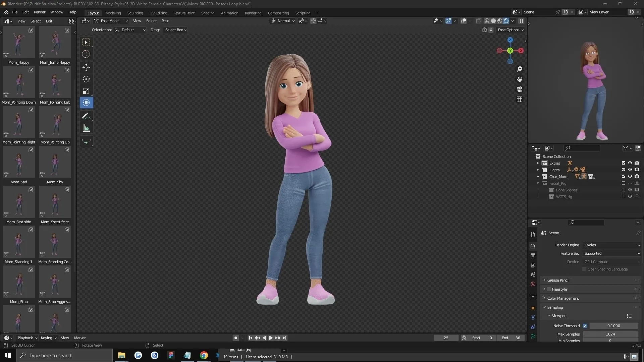Expand the Char_Mom collection
The width and height of the screenshot is (644, 362).
[538, 176]
